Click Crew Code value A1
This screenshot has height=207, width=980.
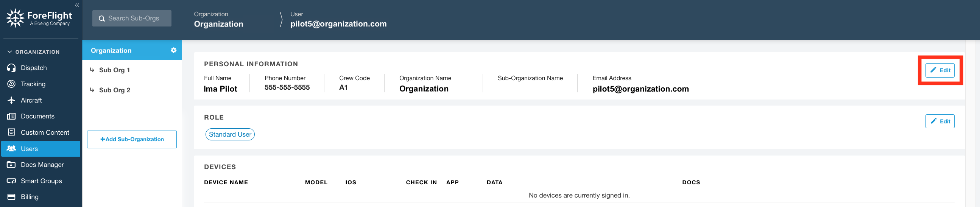343,87
